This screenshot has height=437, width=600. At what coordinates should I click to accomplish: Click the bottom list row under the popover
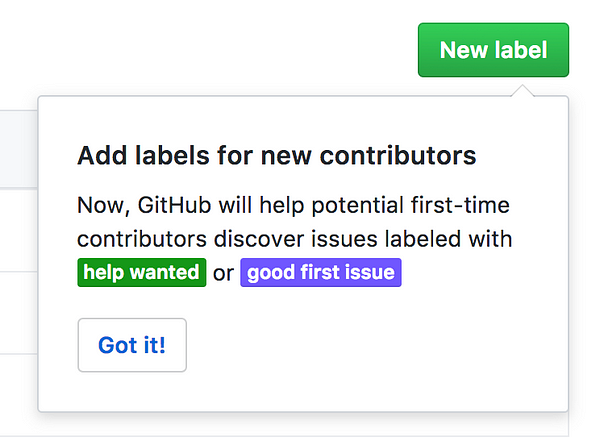(x=300, y=425)
